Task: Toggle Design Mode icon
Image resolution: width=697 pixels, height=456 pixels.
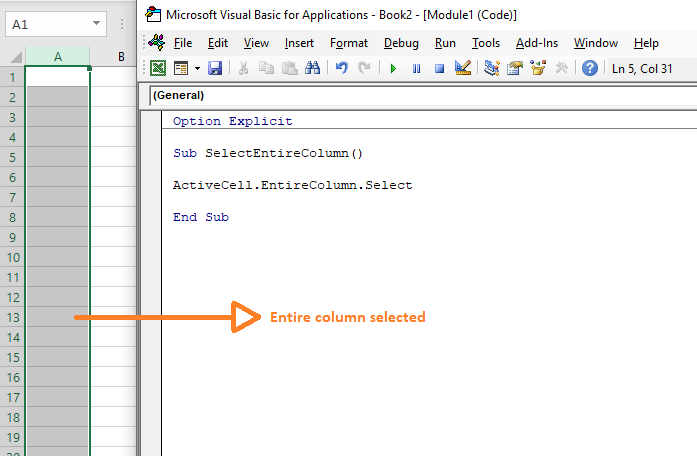Action: click(462, 69)
